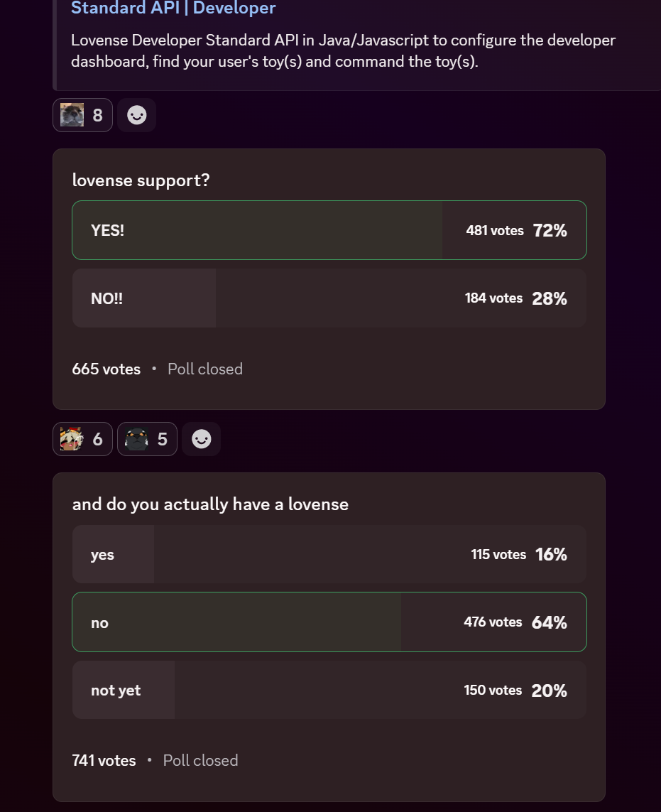The height and width of the screenshot is (812, 661).
Task: Select the NO!! poll answer
Action: tap(257, 298)
